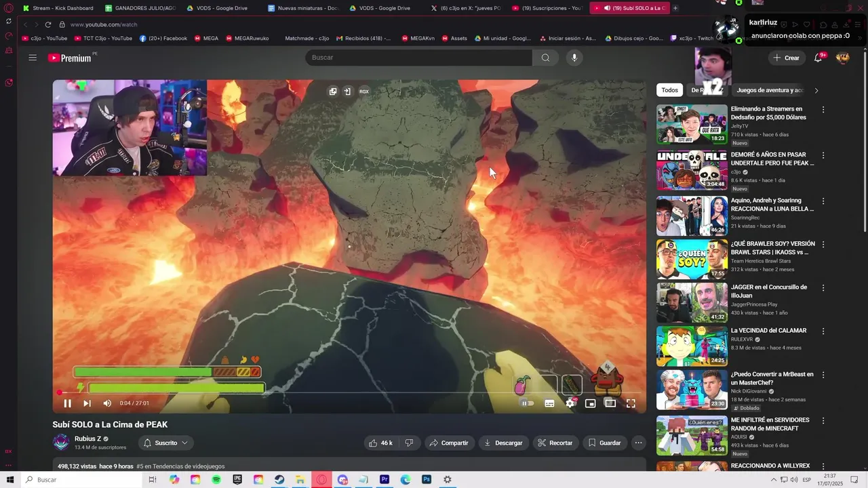Open options for La VECINDAD del CALAMAR video

(x=823, y=331)
